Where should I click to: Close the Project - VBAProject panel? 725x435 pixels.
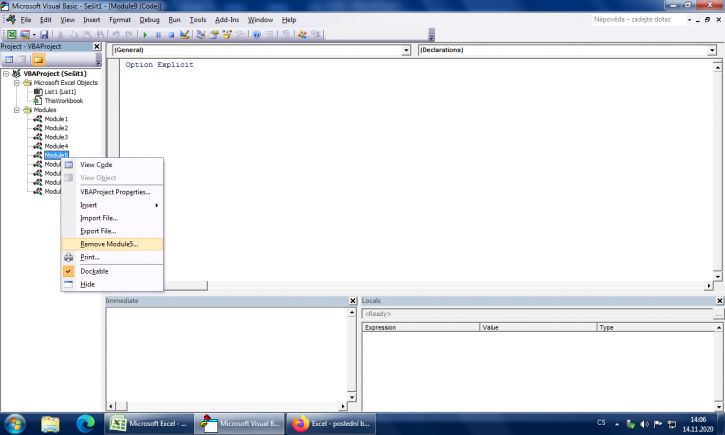tap(97, 46)
